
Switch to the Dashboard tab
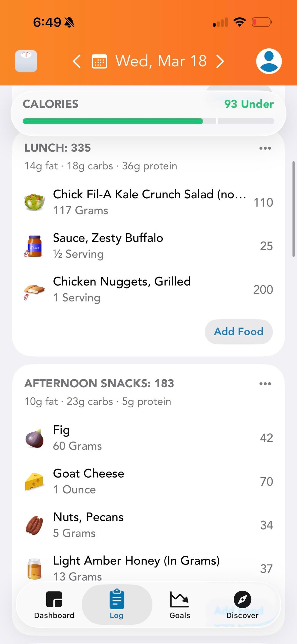click(x=54, y=605)
